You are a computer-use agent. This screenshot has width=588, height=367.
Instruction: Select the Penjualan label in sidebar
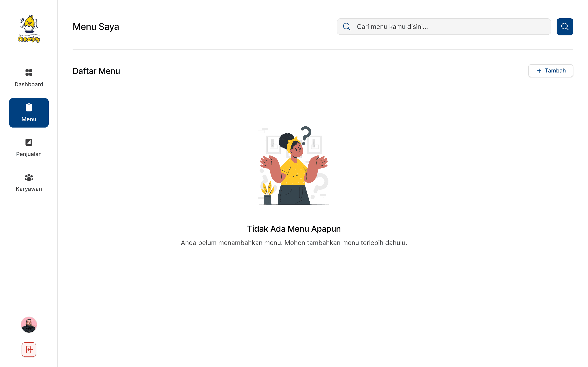point(29,154)
